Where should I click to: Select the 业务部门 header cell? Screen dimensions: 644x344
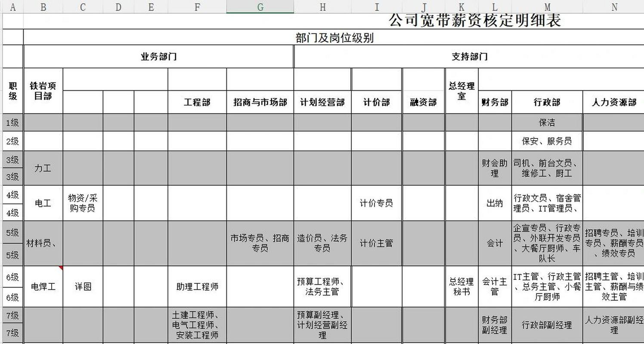(158, 56)
